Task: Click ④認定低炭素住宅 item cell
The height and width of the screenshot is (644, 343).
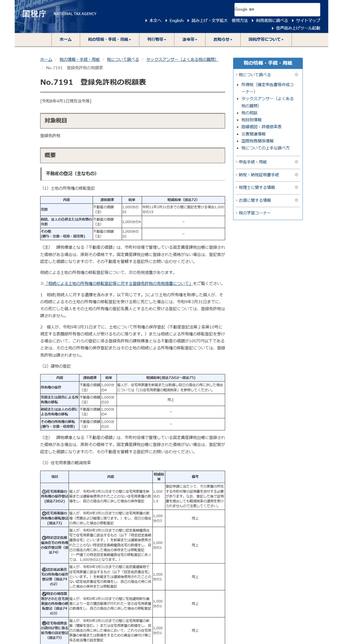Action: (x=54, y=577)
